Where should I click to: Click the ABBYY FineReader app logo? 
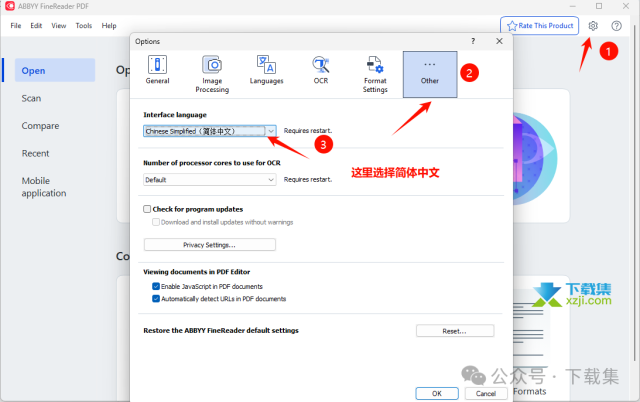(x=10, y=6)
